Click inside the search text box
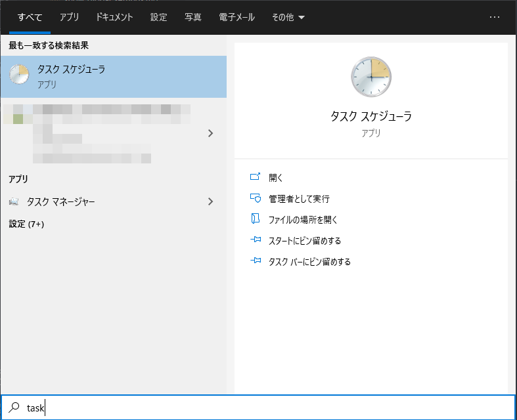 coord(263,408)
